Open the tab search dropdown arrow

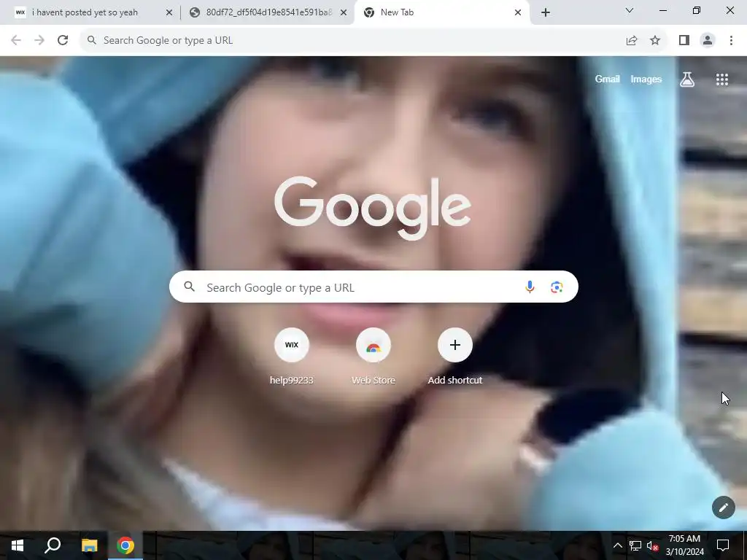pos(630,10)
